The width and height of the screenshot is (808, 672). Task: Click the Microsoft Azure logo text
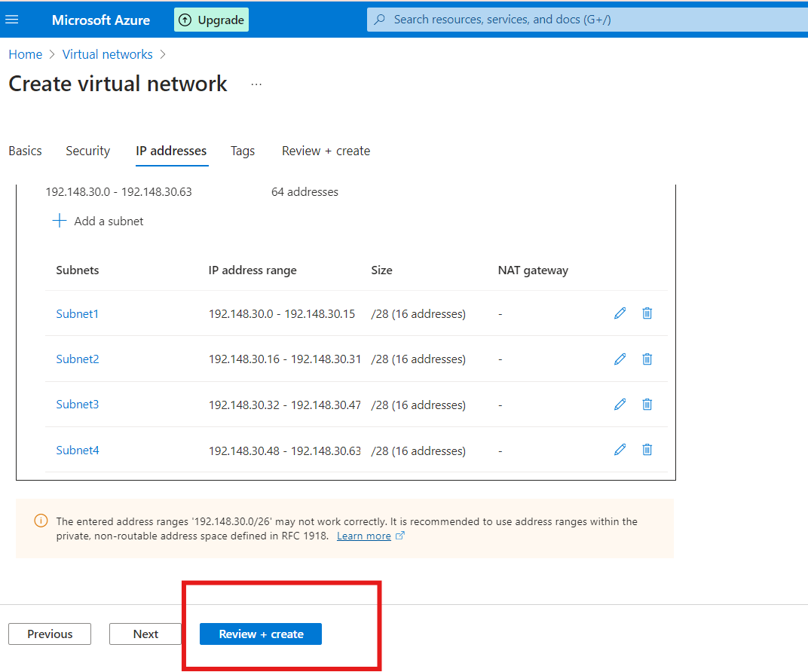101,20
